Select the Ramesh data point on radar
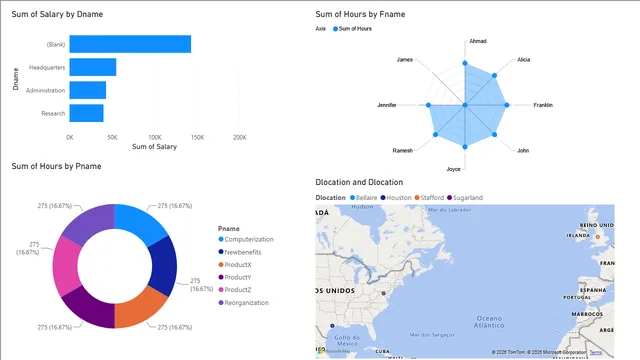This screenshot has width=640, height=360. click(x=436, y=135)
